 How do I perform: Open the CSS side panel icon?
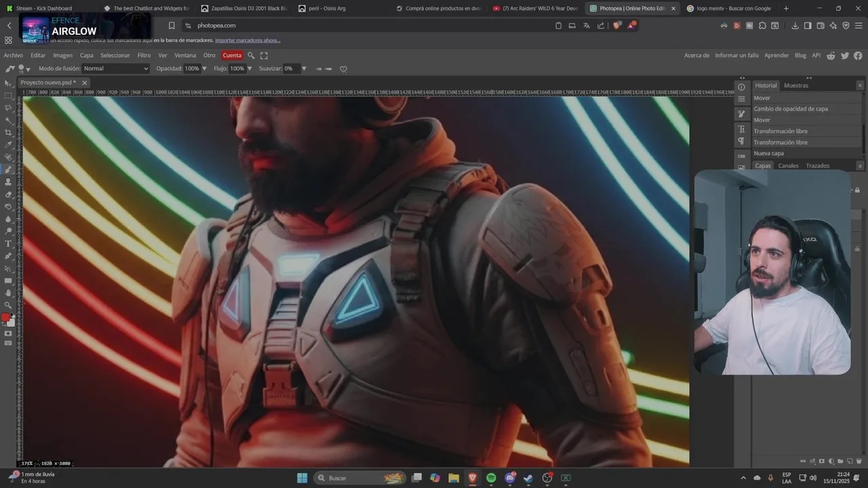[741, 156]
